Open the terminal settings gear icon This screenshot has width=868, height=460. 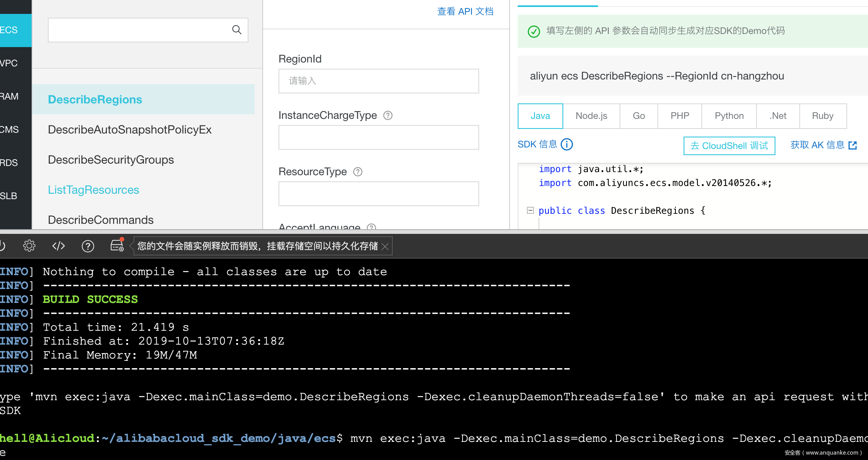(x=29, y=246)
